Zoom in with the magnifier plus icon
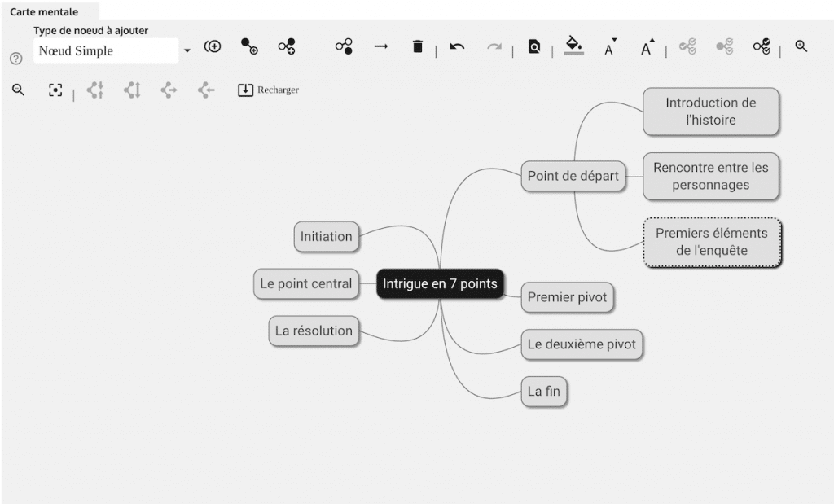 801,46
